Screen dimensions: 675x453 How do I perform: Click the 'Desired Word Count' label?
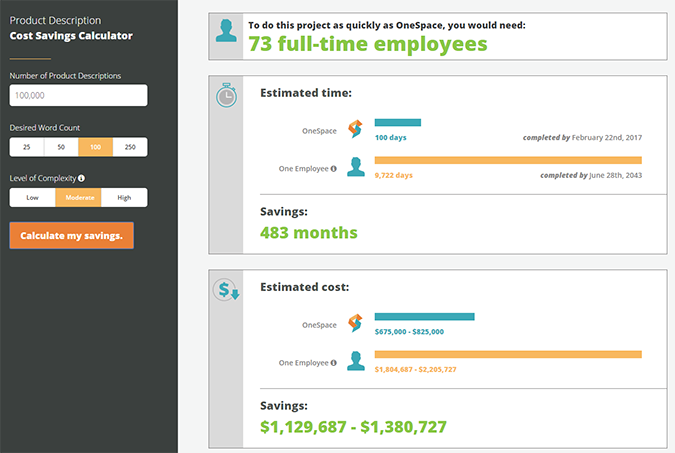pos(45,127)
